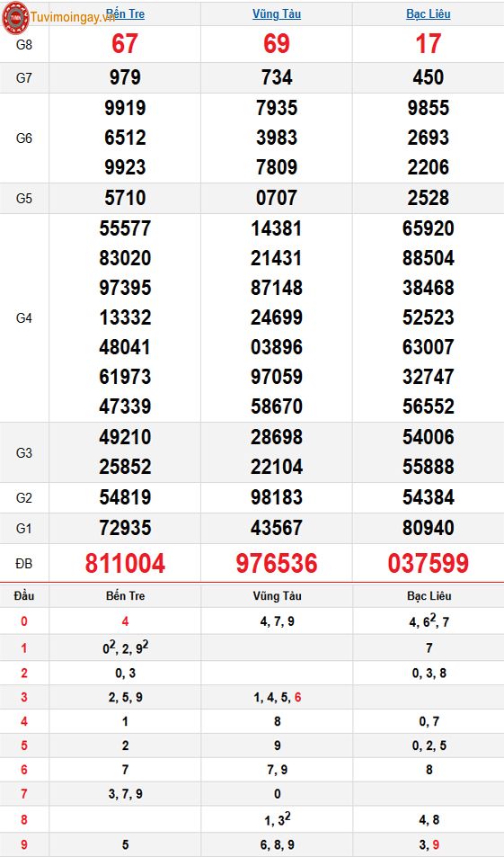This screenshot has height=857, width=504.
Task: Open the Bến Tre province link
Action: tap(125, 13)
